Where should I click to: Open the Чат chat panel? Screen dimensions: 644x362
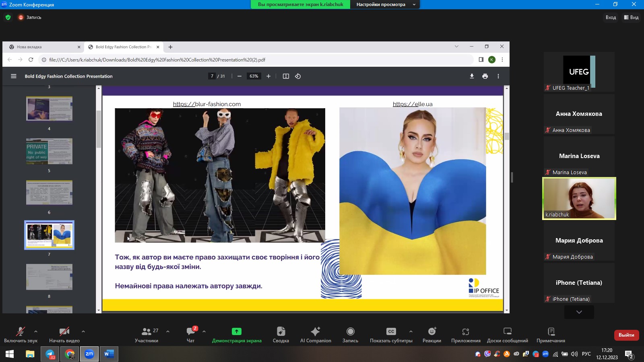[191, 335]
